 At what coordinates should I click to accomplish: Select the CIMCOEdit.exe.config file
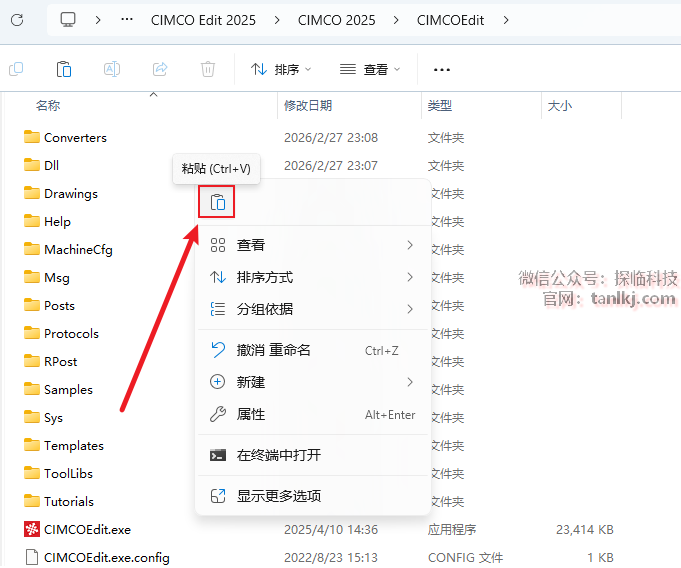pos(97,558)
